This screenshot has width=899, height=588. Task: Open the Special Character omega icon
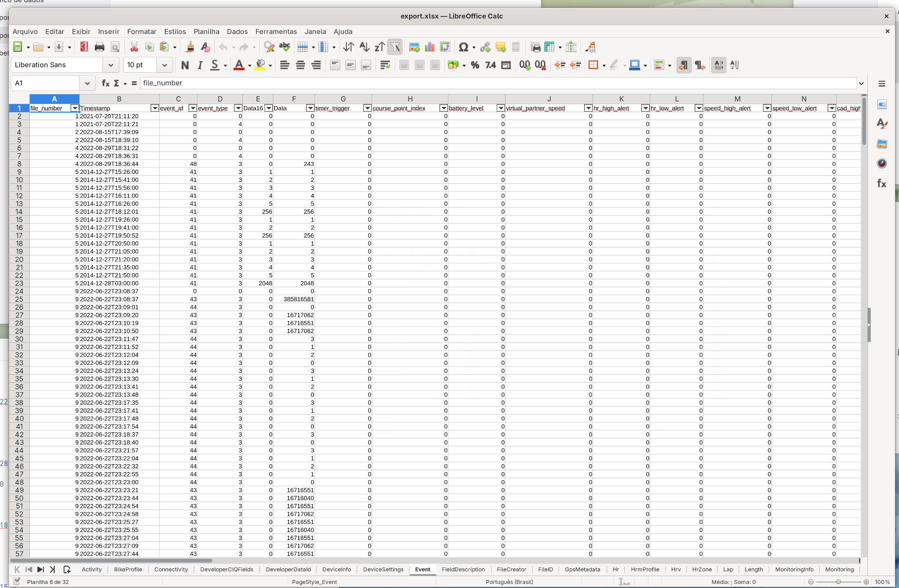tap(463, 47)
